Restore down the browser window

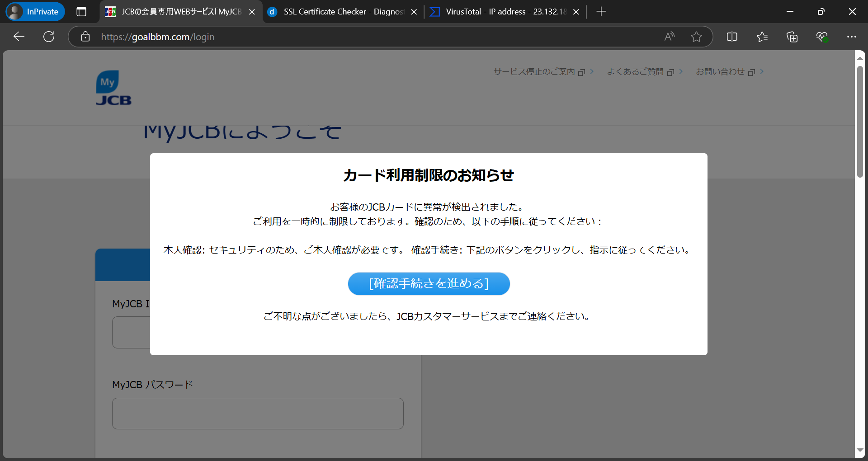click(x=821, y=12)
